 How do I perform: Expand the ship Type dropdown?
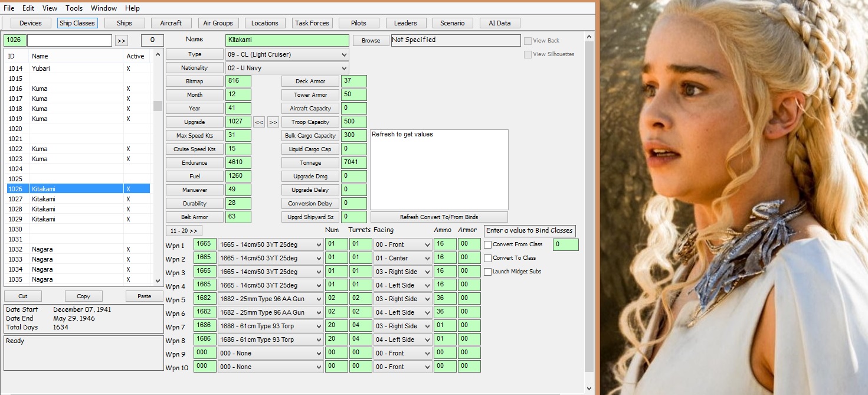point(287,54)
